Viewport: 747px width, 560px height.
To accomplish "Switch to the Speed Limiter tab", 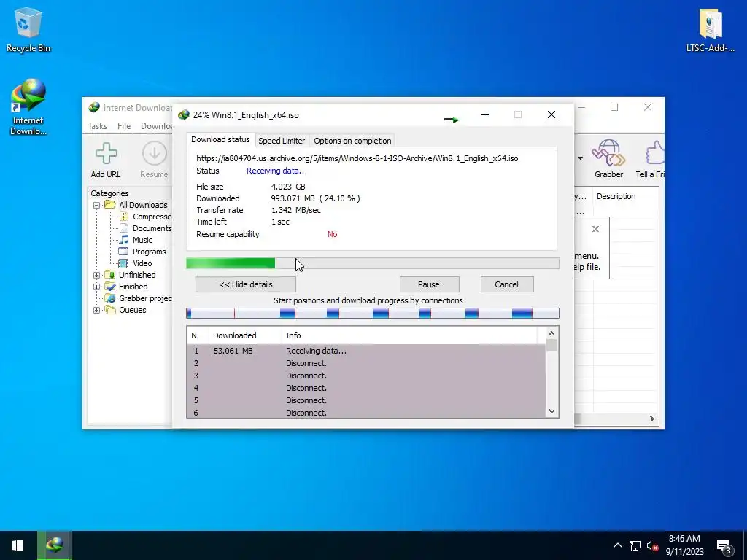I will click(x=282, y=141).
